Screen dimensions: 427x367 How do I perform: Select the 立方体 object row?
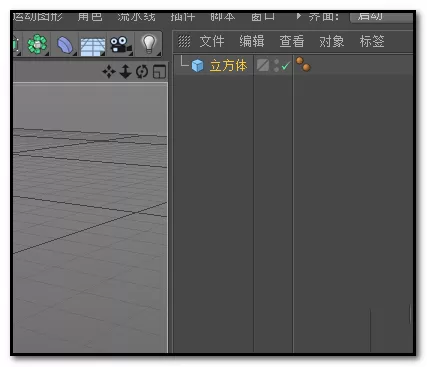(293, 65)
